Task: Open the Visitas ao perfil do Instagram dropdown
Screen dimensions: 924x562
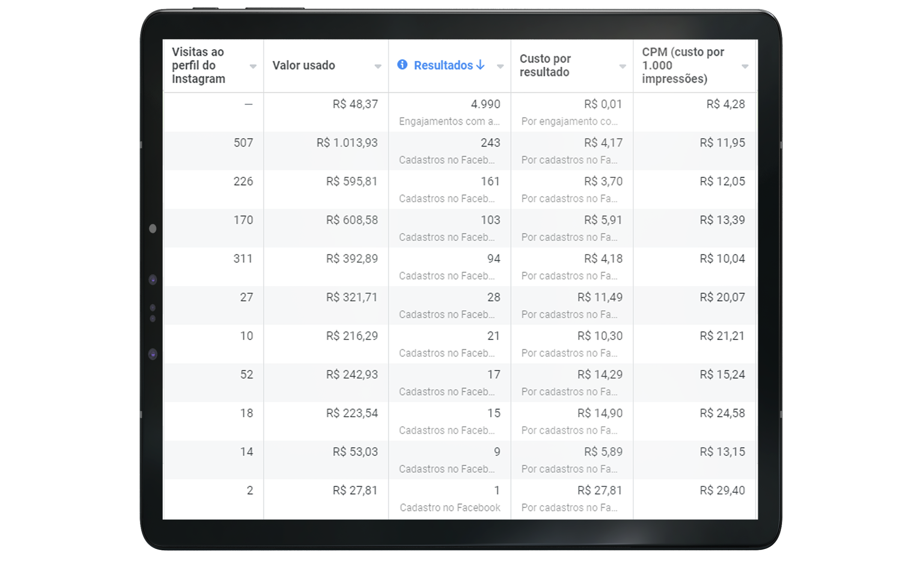Action: coord(253,66)
